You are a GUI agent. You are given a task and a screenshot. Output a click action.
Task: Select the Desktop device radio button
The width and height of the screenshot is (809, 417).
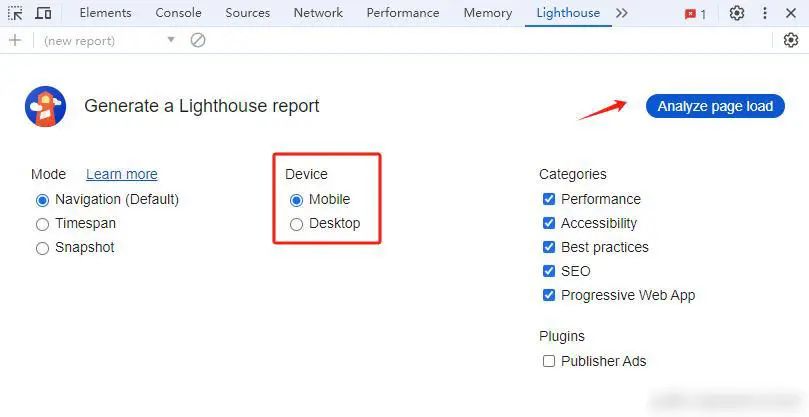click(x=296, y=224)
